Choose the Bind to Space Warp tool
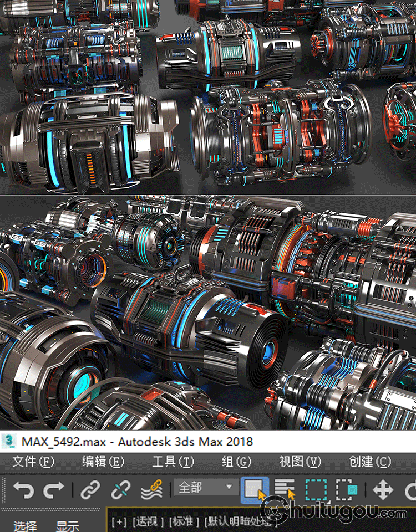Image resolution: width=416 pixels, height=532 pixels. [151, 490]
